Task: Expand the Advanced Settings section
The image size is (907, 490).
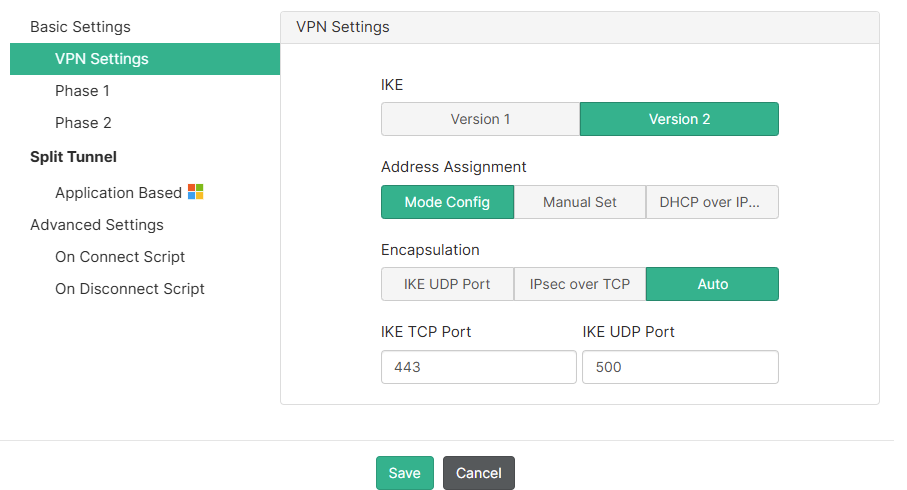Action: point(97,225)
